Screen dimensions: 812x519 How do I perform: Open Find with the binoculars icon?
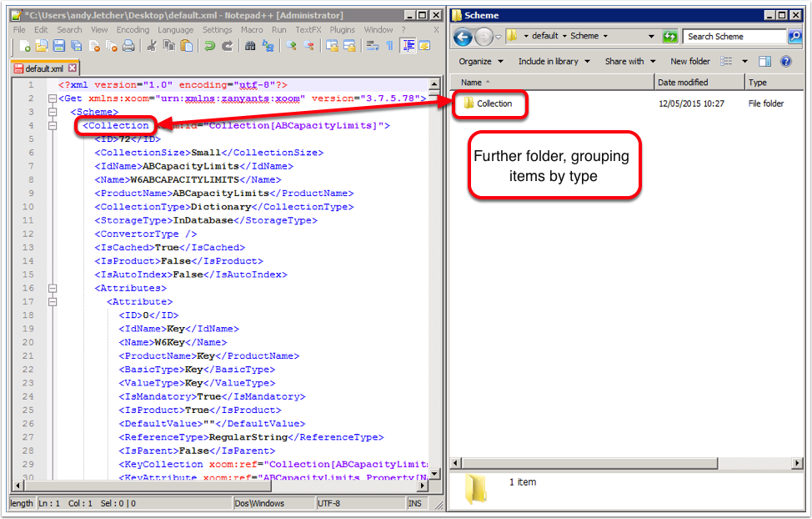click(x=250, y=46)
